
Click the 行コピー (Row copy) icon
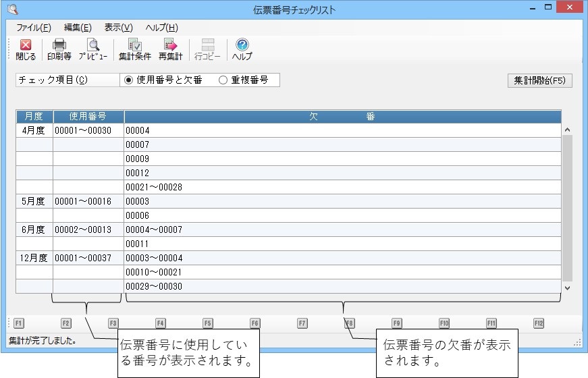pyautogui.click(x=208, y=49)
